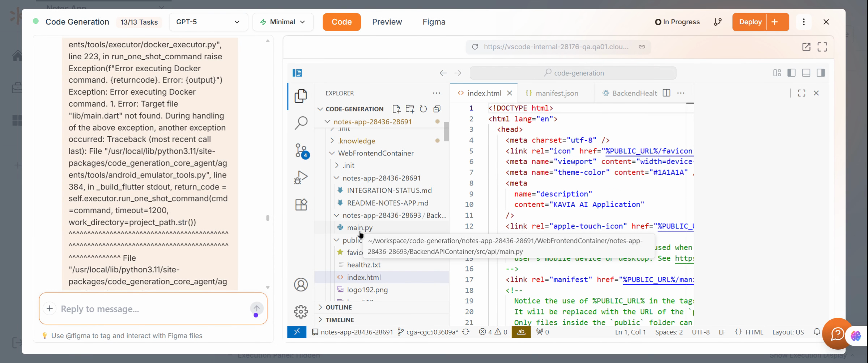Switch to the Figma tab
Image resolution: width=868 pixels, height=363 pixels.
(x=434, y=22)
